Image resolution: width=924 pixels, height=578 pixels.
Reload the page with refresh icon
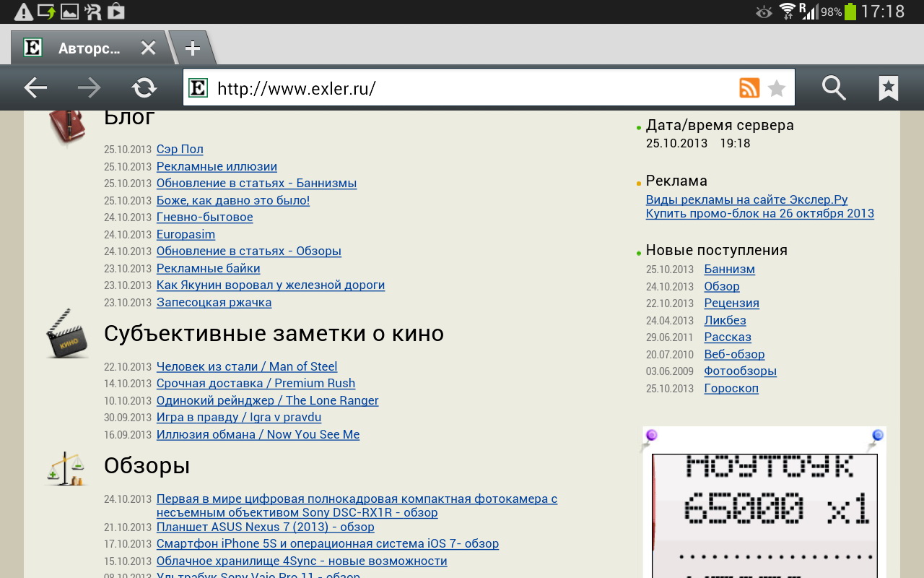tap(144, 88)
